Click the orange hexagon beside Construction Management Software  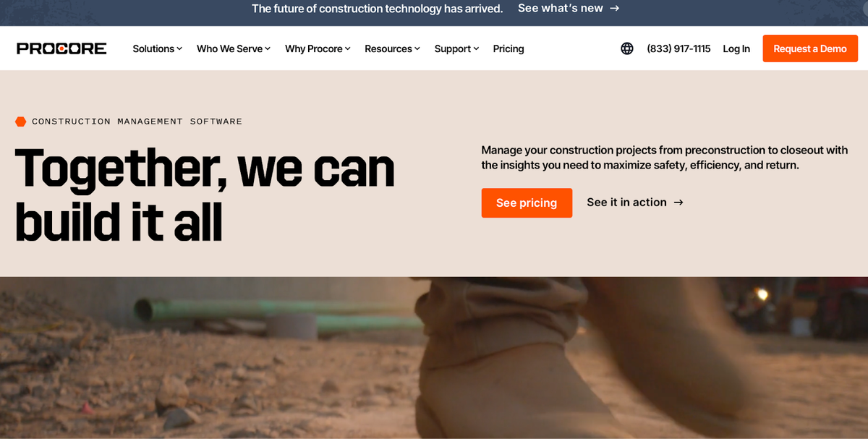pos(21,122)
